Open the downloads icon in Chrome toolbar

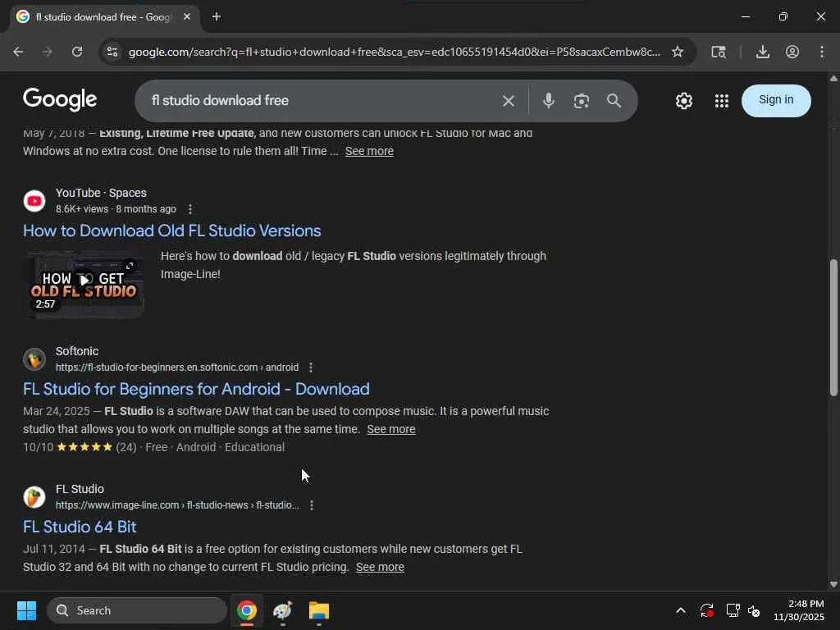(762, 52)
